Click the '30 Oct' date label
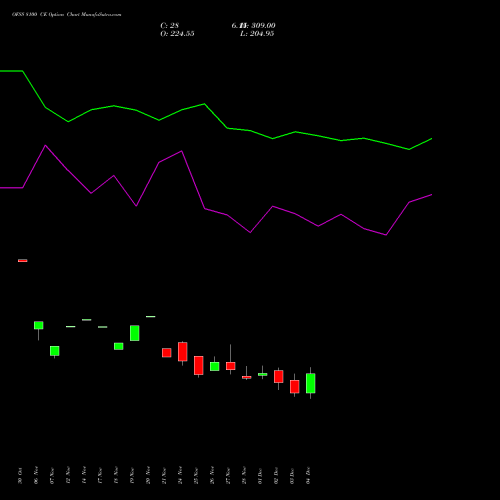Image resolution: width=500 pixels, height=500 pixels. click(20, 476)
